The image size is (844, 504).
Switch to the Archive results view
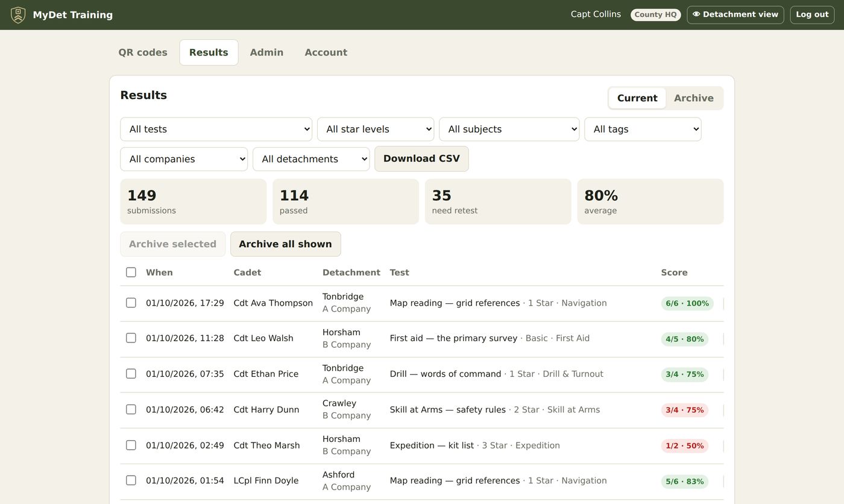[x=694, y=98]
